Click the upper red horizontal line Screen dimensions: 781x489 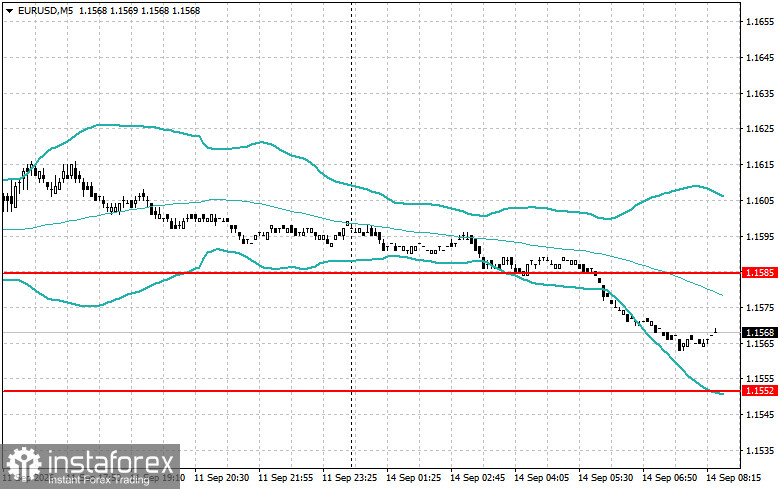pos(371,273)
